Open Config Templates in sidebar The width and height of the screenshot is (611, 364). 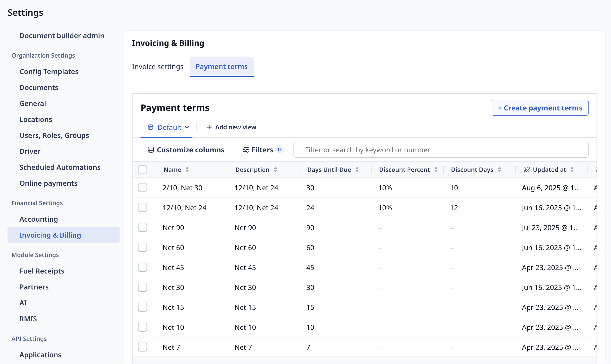(49, 72)
